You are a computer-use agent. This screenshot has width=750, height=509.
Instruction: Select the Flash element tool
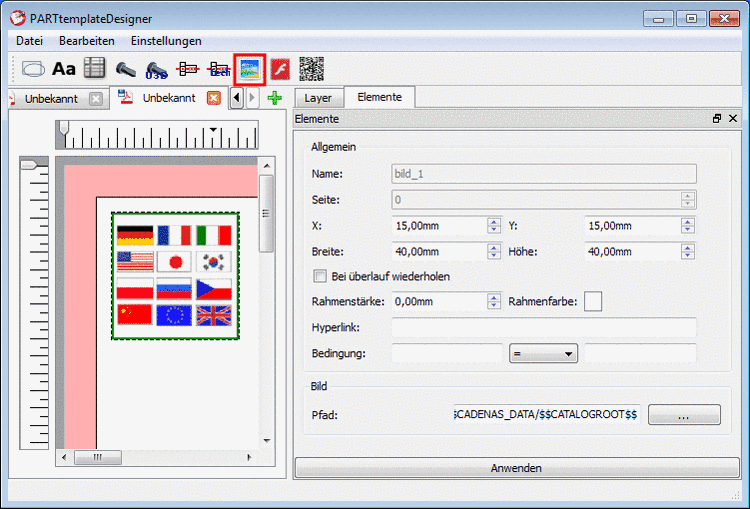point(280,70)
